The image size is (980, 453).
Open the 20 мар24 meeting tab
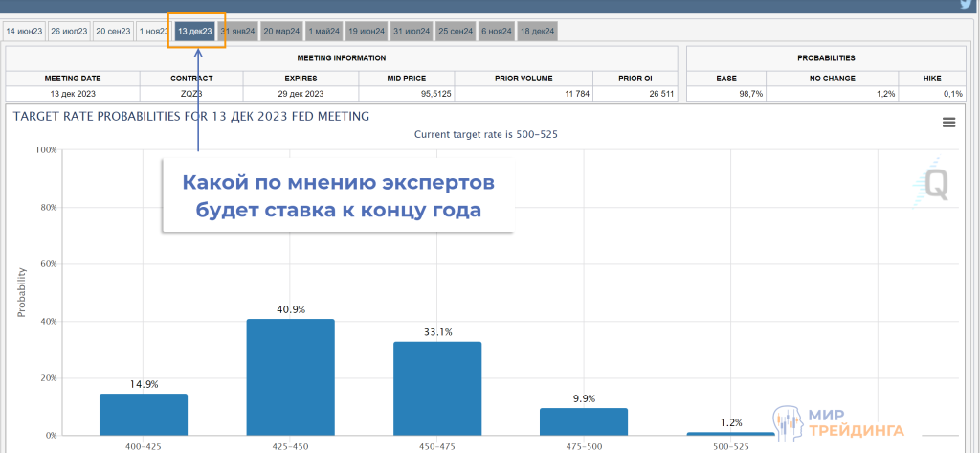point(281,32)
